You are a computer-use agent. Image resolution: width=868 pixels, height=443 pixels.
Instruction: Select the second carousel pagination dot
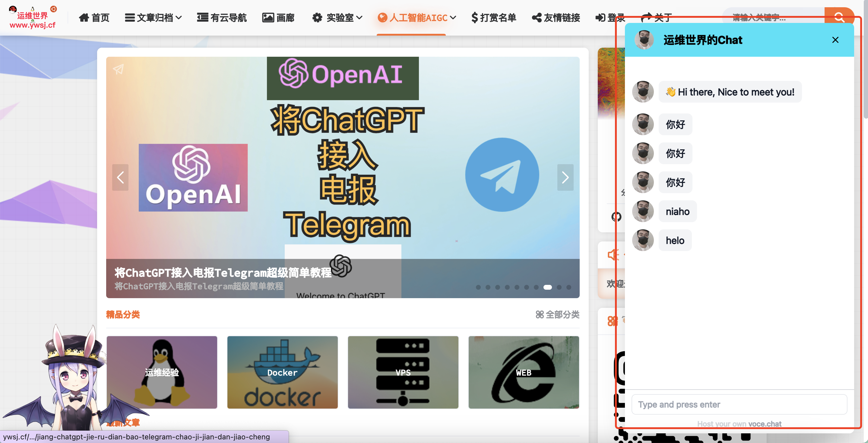click(x=488, y=287)
